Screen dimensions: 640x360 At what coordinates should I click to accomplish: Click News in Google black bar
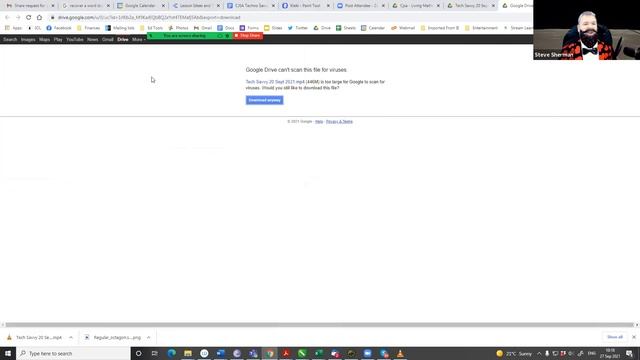click(x=93, y=40)
